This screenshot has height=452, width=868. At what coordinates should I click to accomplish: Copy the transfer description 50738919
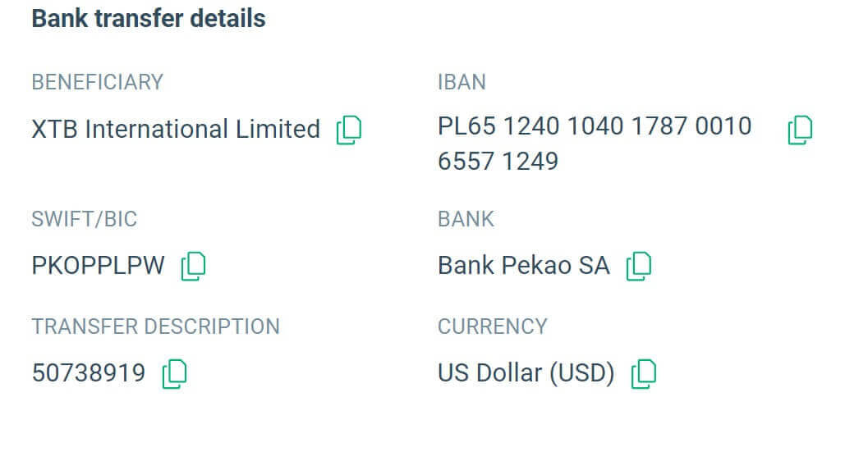coord(174,374)
